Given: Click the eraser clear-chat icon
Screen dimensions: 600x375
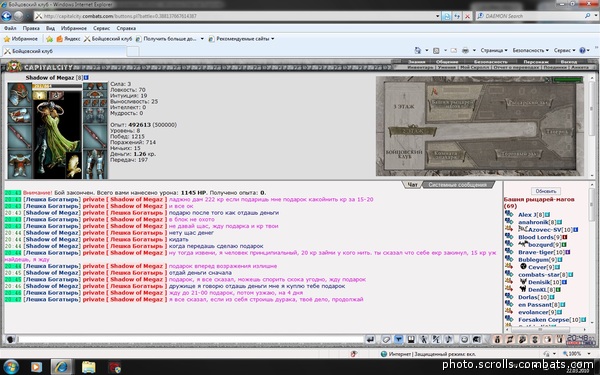Looking at the screenshot, I should coord(386,339).
